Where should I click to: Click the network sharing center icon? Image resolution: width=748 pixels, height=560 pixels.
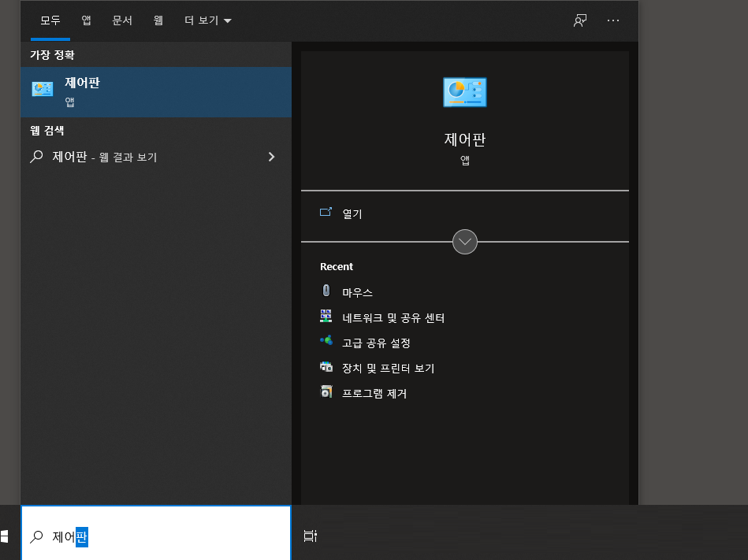(x=326, y=316)
